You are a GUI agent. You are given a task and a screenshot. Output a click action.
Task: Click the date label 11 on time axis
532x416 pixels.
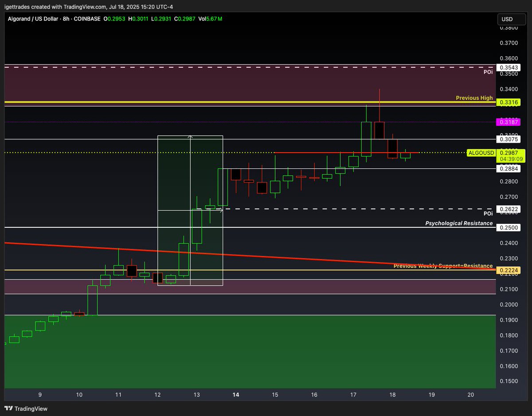[x=118, y=395]
